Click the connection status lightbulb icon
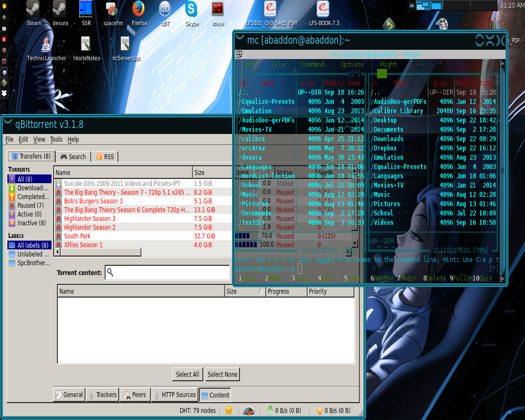This screenshot has height=420, width=525. (229, 410)
